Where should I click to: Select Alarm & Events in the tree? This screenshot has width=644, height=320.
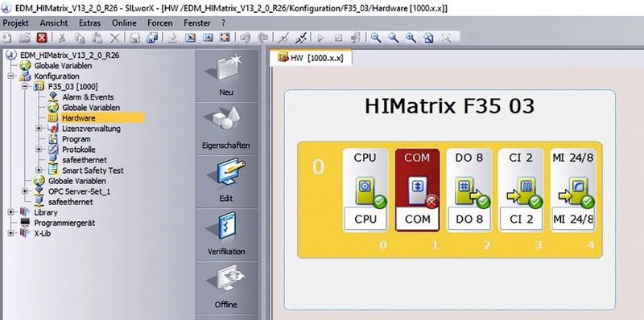click(88, 97)
